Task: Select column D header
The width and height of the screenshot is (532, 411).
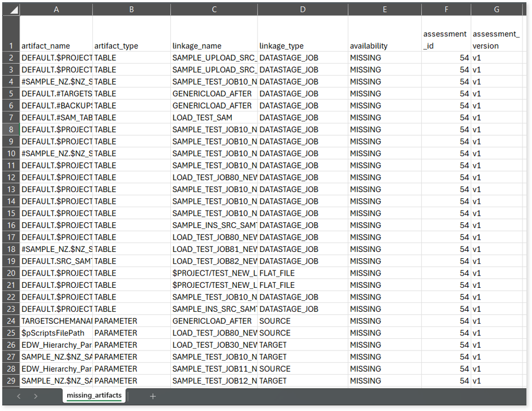Action: 302,10
